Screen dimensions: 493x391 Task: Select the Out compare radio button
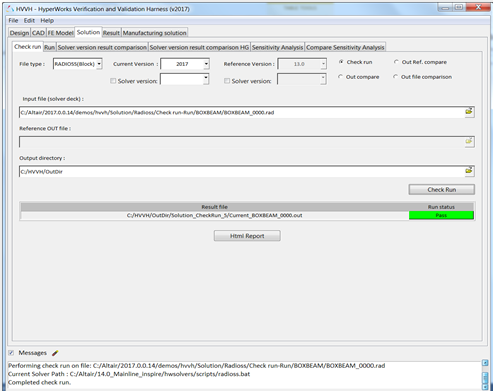pos(340,77)
